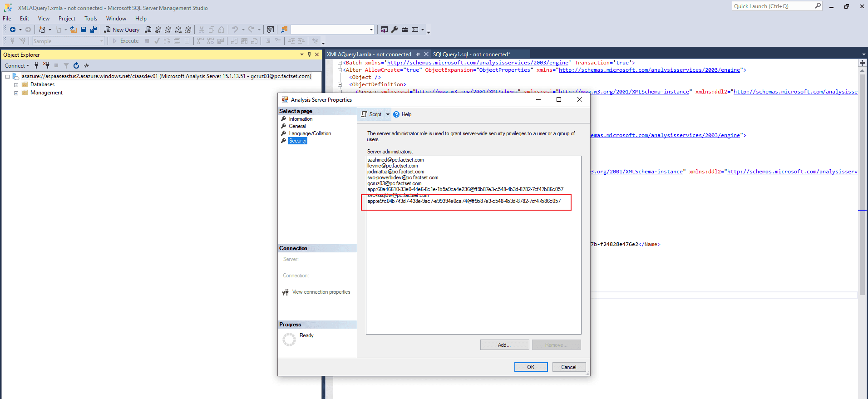Select the General page in dialog
Image resolution: width=868 pixels, height=399 pixels.
(x=297, y=126)
